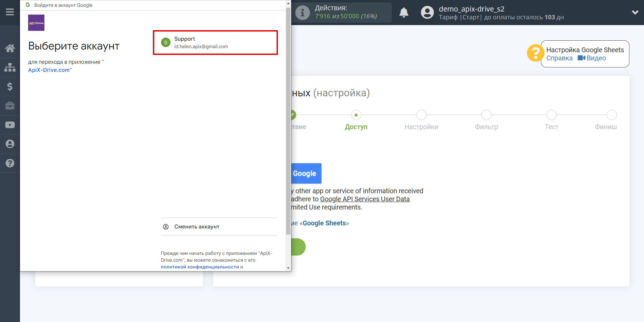Click Сменить аккаунт option
The image size is (644, 322).
point(219,227)
